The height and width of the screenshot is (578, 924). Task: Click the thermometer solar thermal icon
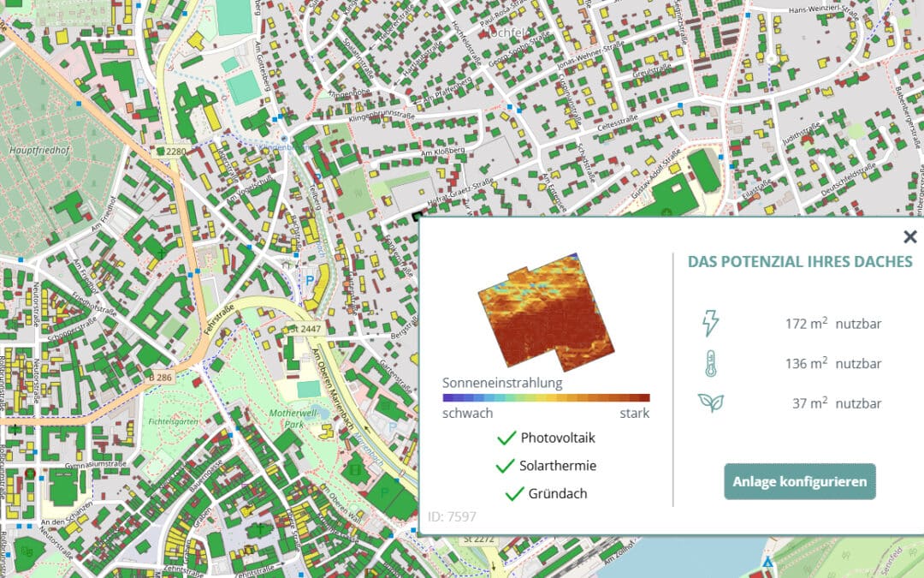click(x=710, y=363)
